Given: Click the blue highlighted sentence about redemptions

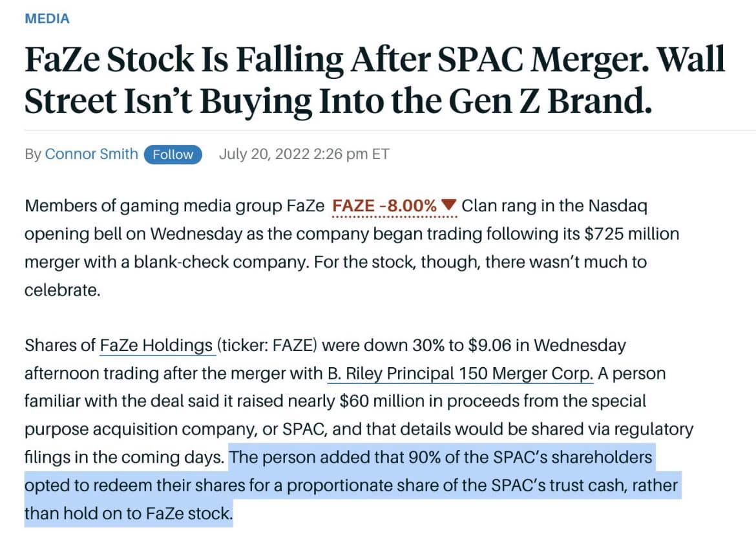Looking at the screenshot, I should (x=352, y=485).
